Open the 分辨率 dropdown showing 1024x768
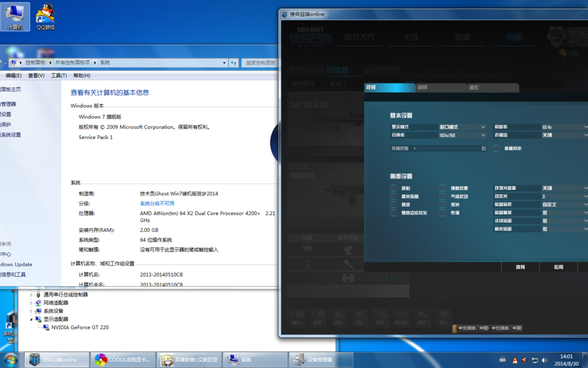The image size is (588, 368). (x=462, y=135)
